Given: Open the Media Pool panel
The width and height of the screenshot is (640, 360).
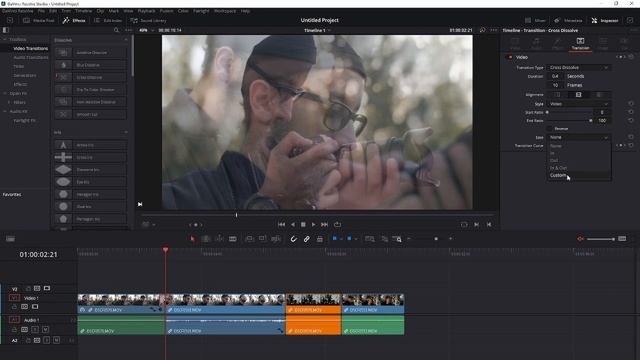Looking at the screenshot, I should 39,20.
